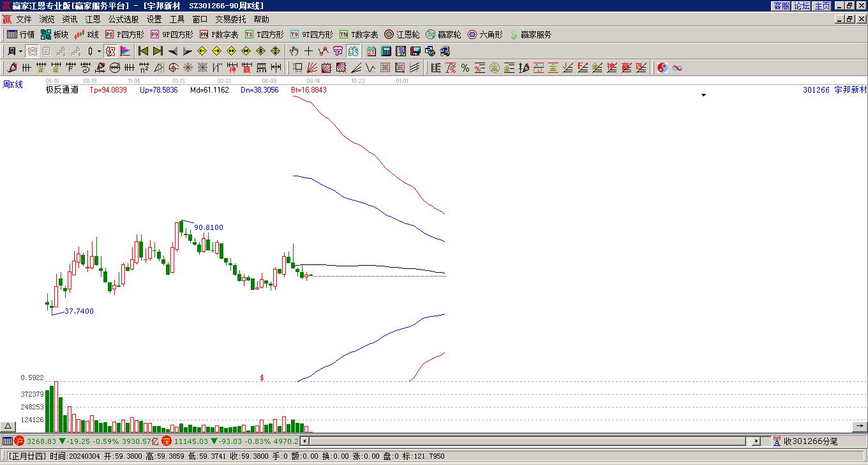The image size is (868, 465).
Task: Open 赢家服务 service page
Action: click(530, 34)
